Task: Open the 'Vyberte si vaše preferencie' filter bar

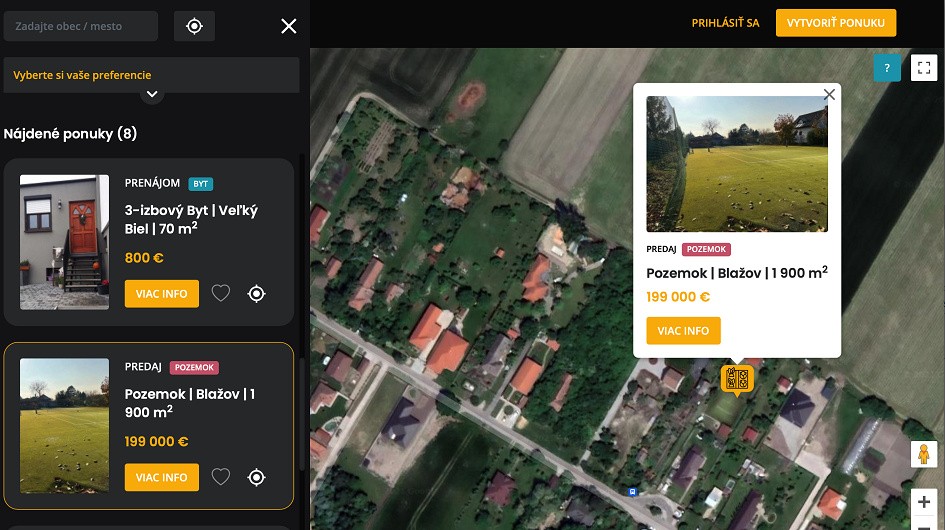Action: 151,75
